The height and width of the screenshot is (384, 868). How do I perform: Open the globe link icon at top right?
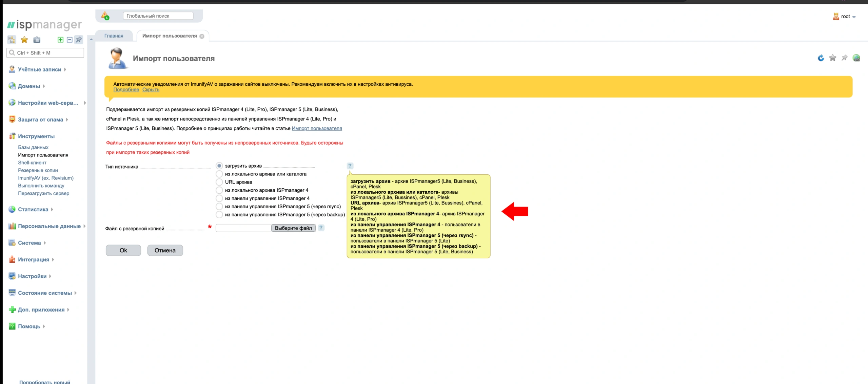pyautogui.click(x=856, y=58)
